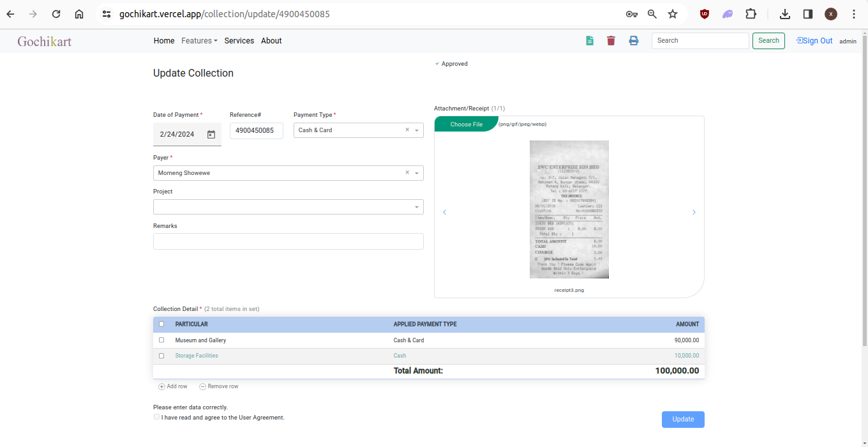Expand the Payment Type dropdown
This screenshot has width=868, height=447.
click(417, 130)
